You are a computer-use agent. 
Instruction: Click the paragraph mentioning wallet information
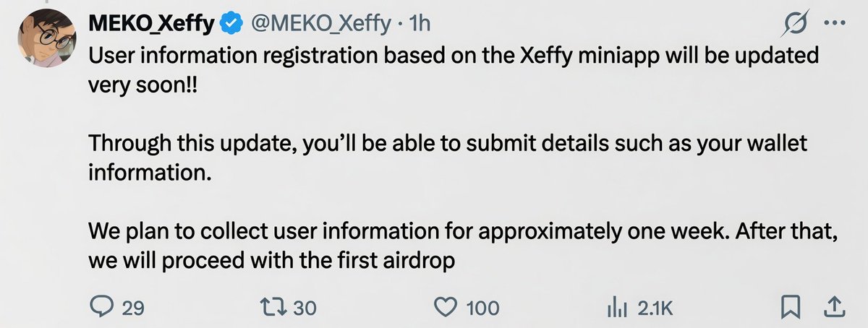click(447, 157)
